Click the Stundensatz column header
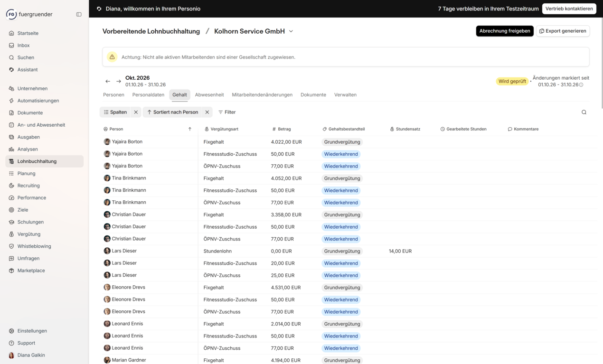 (405, 129)
